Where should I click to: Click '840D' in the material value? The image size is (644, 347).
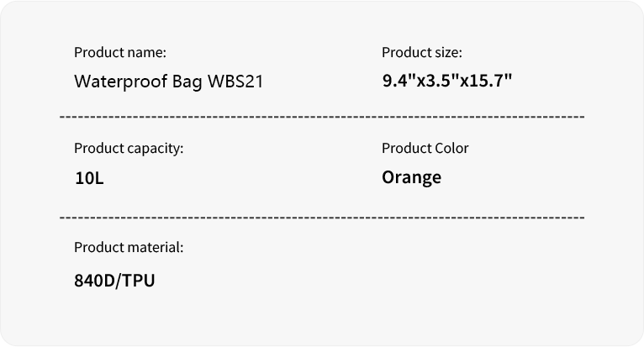[95, 281]
